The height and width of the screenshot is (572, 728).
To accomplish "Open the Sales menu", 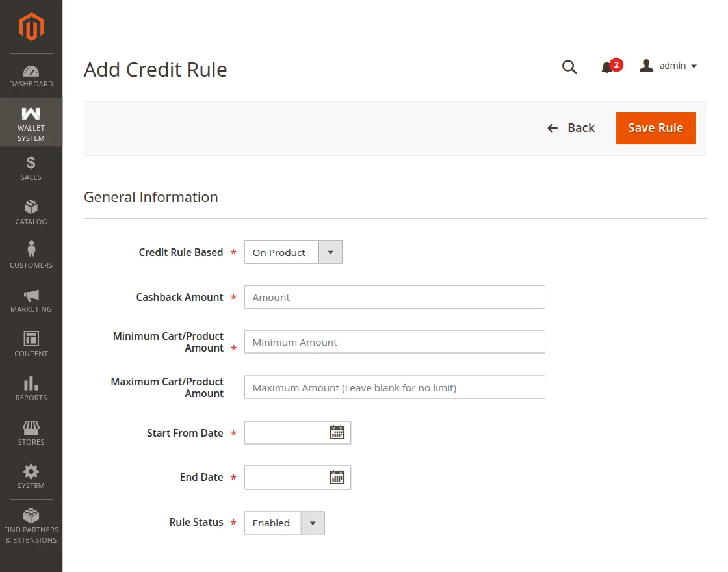I will pos(31,168).
